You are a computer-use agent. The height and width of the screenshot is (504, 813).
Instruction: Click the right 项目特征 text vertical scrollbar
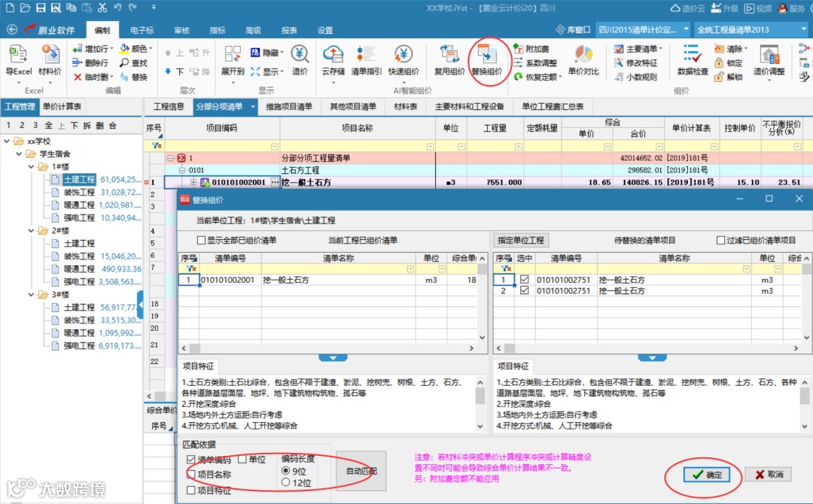[x=804, y=404]
